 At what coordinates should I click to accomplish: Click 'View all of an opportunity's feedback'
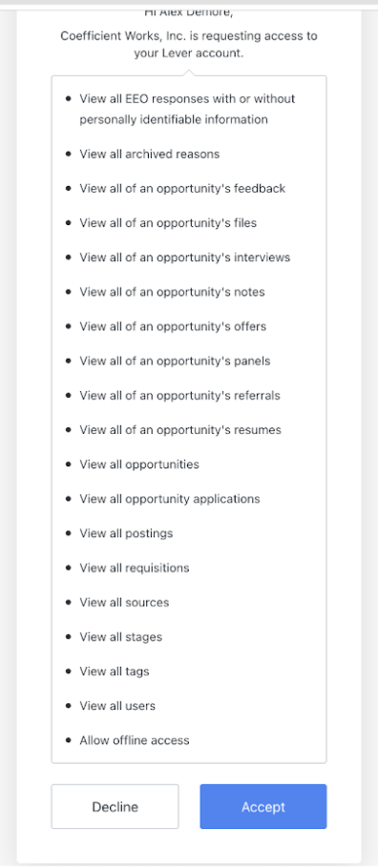[x=182, y=188]
